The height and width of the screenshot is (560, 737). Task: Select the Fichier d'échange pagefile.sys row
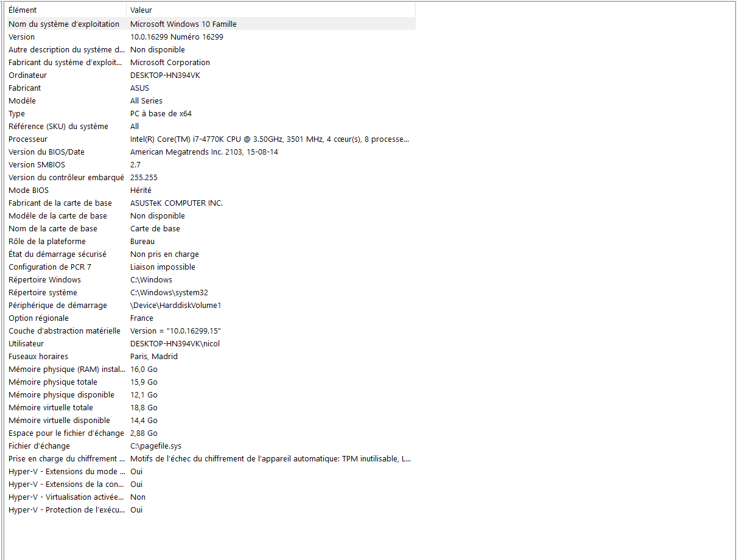coord(211,446)
